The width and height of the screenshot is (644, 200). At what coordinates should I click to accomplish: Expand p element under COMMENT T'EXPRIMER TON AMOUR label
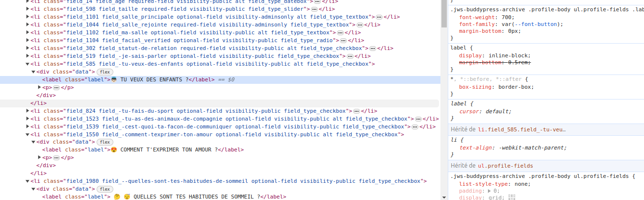[40, 157]
